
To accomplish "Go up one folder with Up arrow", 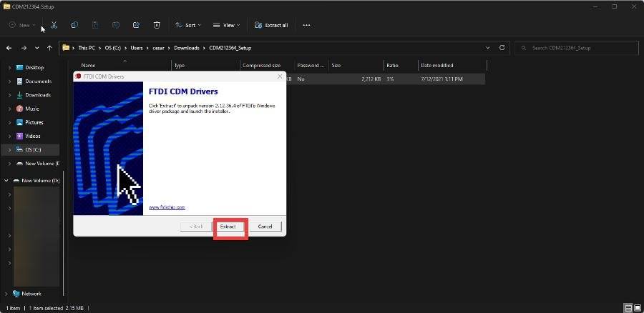I will pos(49,48).
